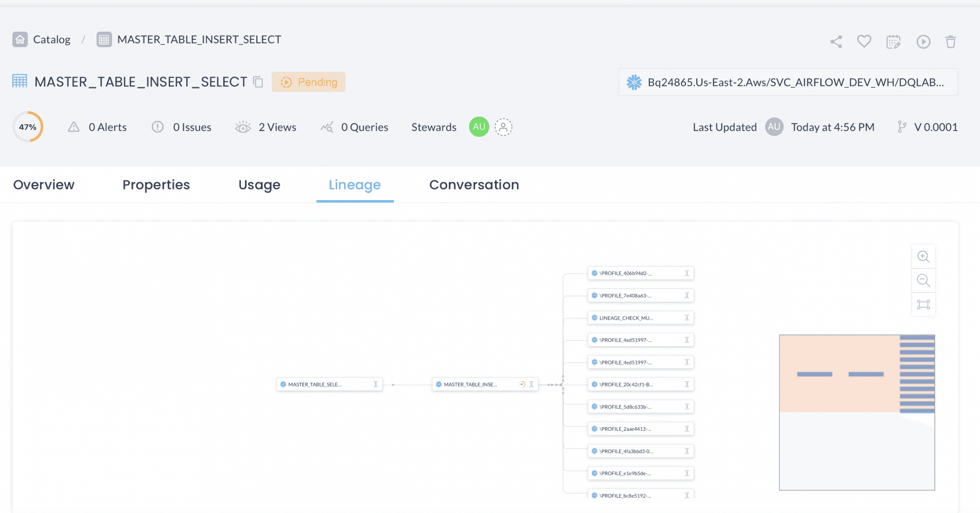Fit lineage graph to screen

(923, 305)
